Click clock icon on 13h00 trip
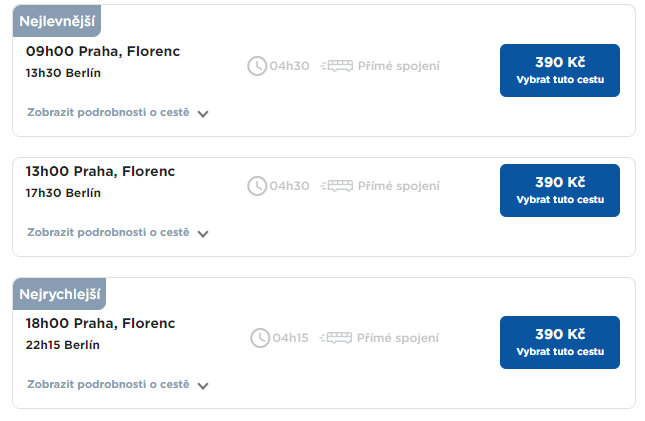Screen dimensions: 645x421 pyautogui.click(x=257, y=186)
